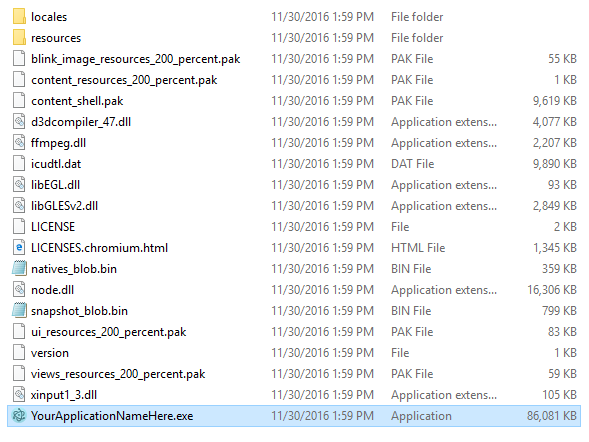Select content_shell.pak file name
This screenshot has width=589, height=442.
coord(77,101)
